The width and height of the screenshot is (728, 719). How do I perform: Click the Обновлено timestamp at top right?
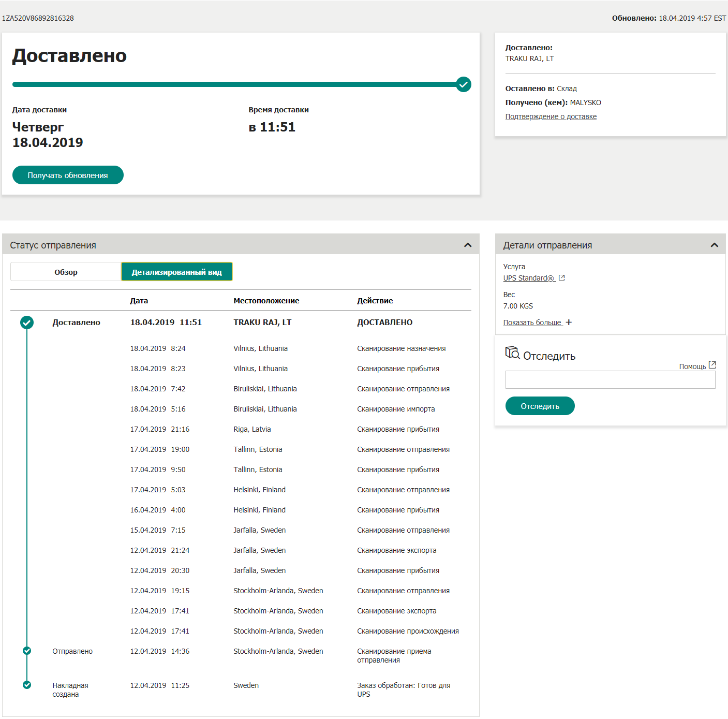pyautogui.click(x=669, y=18)
